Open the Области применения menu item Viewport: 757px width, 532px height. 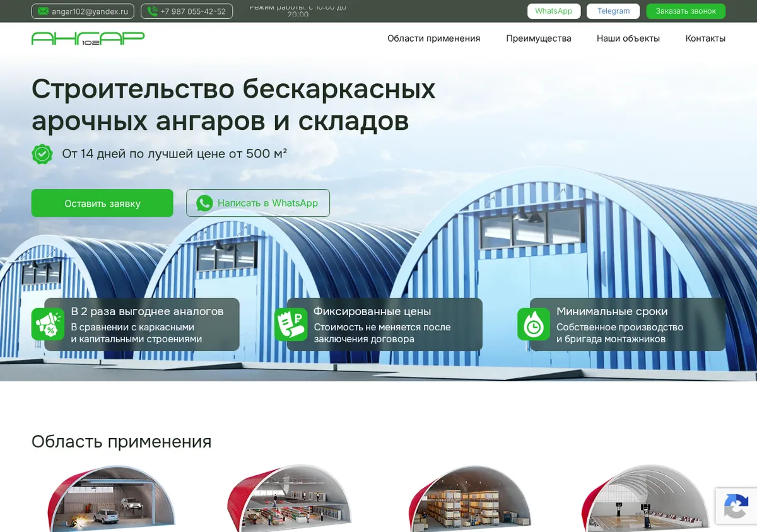433,38
